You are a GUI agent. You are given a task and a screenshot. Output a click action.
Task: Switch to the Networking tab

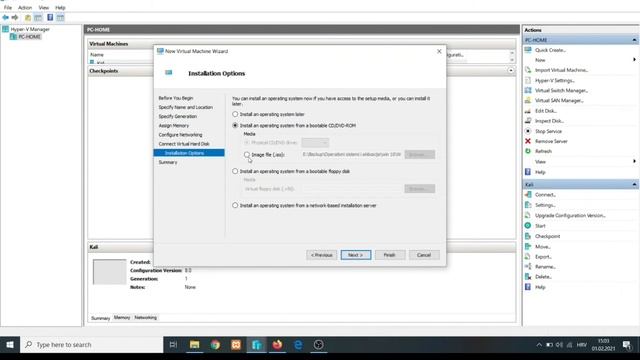coord(145,317)
